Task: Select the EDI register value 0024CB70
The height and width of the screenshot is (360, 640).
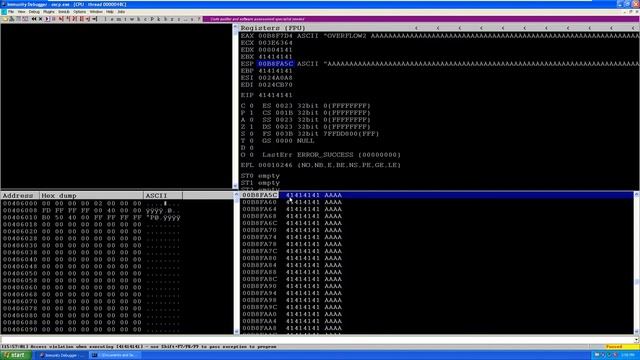Action: pos(275,85)
